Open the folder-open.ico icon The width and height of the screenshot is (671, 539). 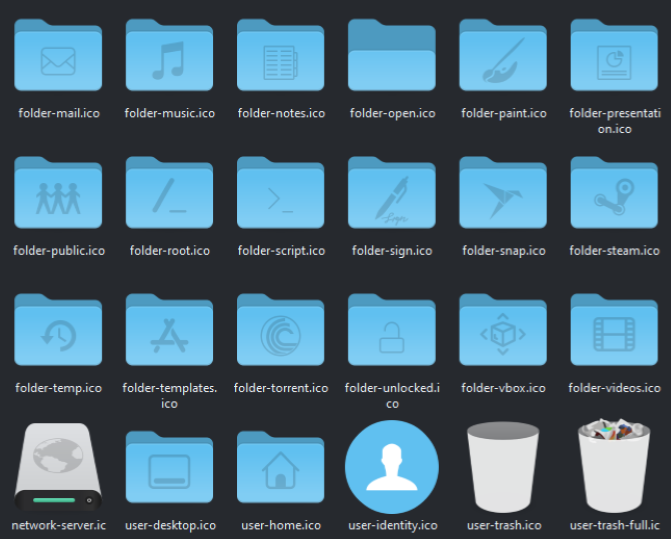coord(392,58)
